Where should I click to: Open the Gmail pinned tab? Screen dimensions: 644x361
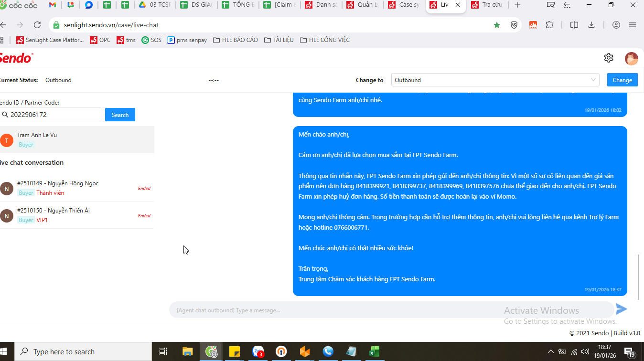pos(53,5)
